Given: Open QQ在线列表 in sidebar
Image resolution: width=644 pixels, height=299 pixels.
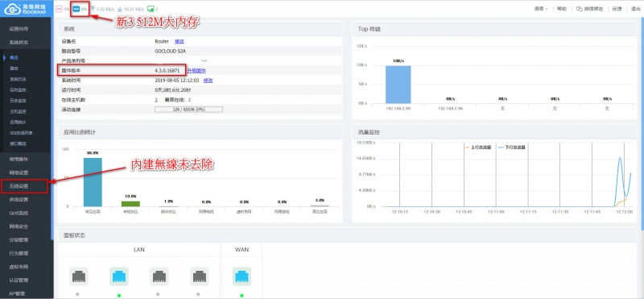Looking at the screenshot, I should point(21,133).
